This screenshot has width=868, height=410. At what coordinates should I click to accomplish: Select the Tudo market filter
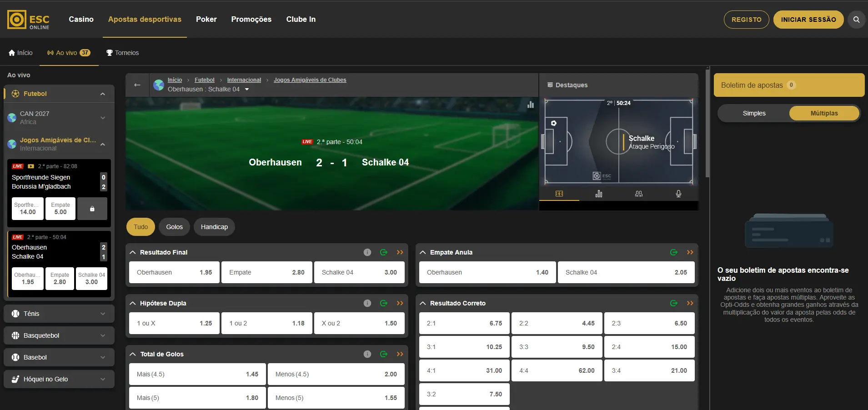pos(140,227)
